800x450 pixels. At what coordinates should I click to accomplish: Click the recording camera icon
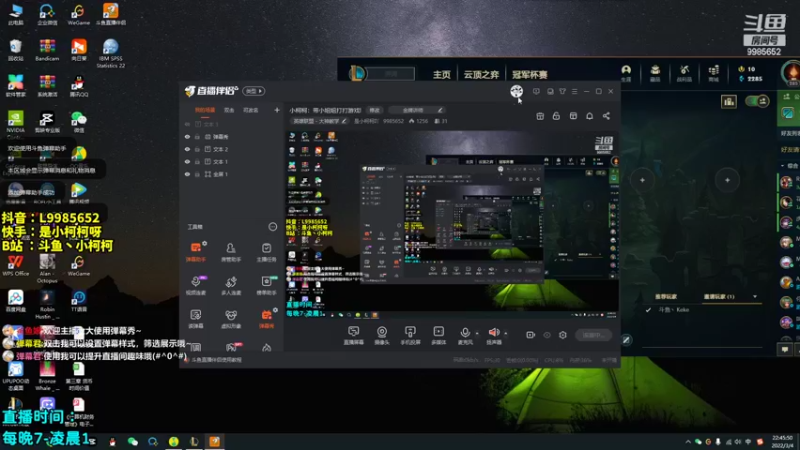click(x=531, y=335)
